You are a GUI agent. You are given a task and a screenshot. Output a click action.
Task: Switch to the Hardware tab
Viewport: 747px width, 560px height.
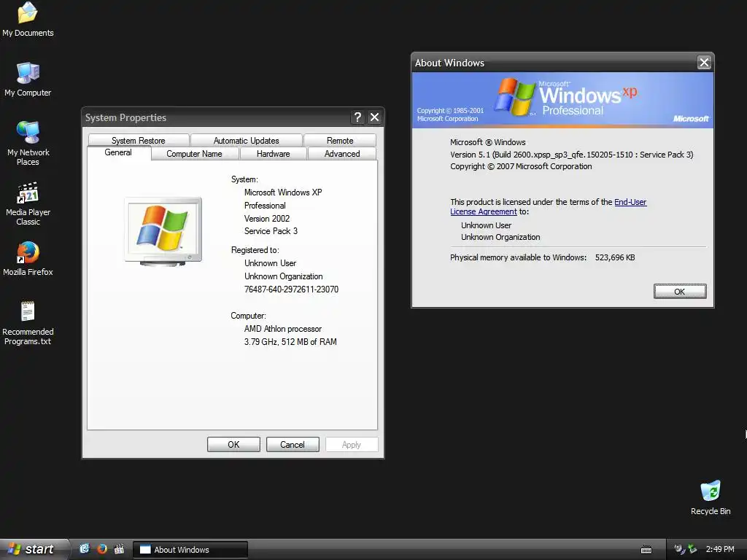(273, 154)
